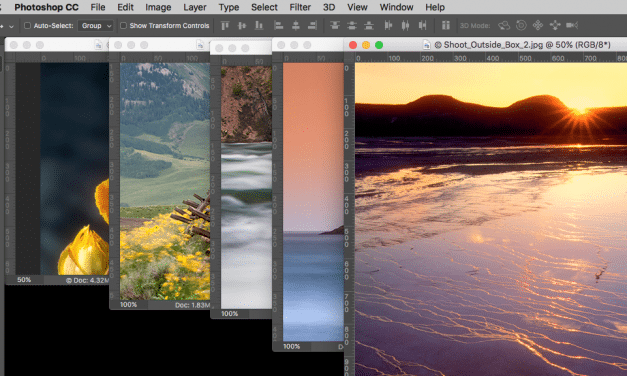Open the Type menu

(229, 7)
